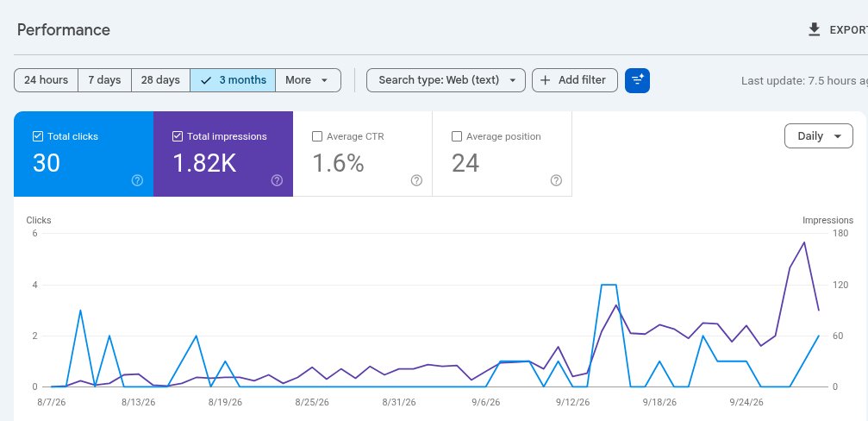Select the 3 months date range

click(x=233, y=80)
